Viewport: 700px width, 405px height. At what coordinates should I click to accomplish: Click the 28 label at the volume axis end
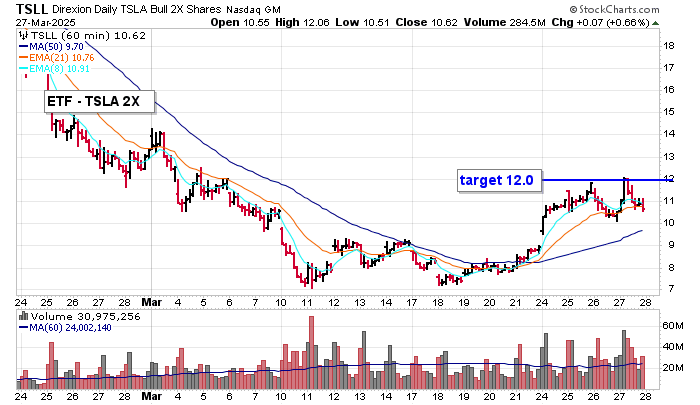pyautogui.click(x=646, y=396)
